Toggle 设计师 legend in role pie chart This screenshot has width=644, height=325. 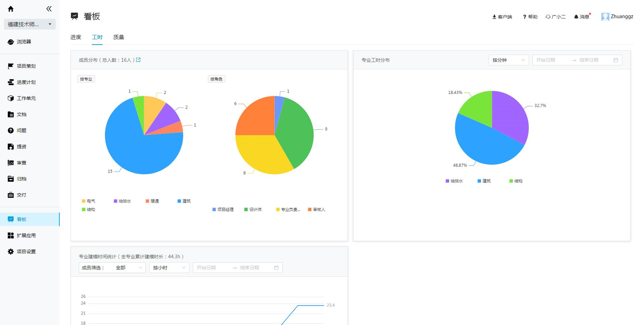(x=253, y=210)
